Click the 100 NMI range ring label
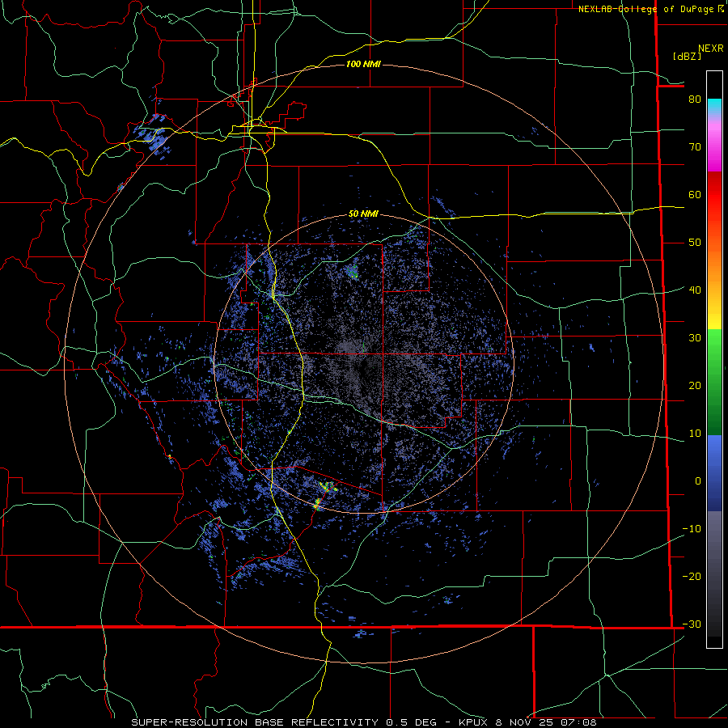 pyautogui.click(x=363, y=64)
